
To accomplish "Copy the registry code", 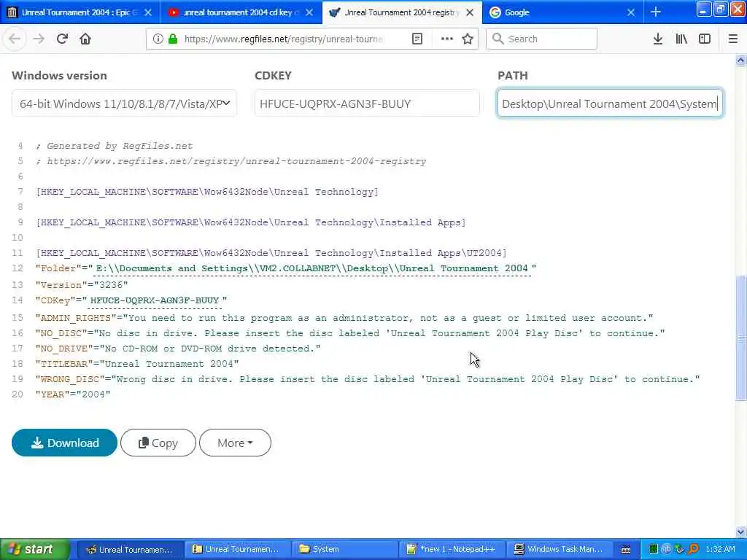I will pyautogui.click(x=158, y=443).
